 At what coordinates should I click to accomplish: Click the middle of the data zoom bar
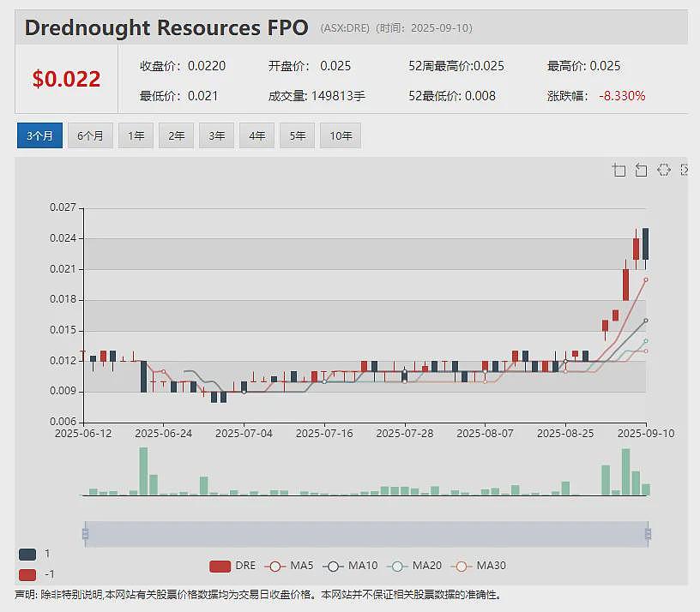[x=366, y=534]
